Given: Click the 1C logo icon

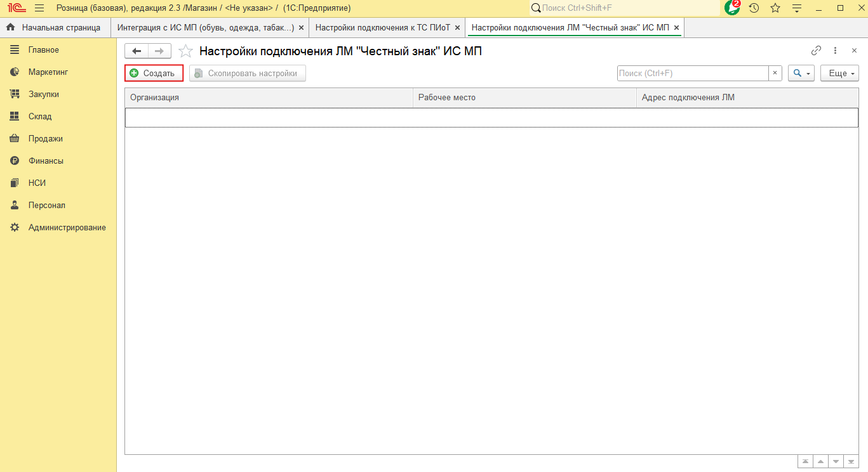Looking at the screenshot, I should [x=17, y=8].
